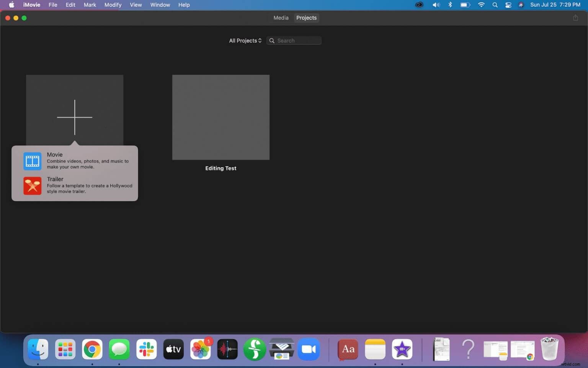The height and width of the screenshot is (368, 588).
Task: Open the Editing Test project thumbnail
Action: pyautogui.click(x=220, y=117)
